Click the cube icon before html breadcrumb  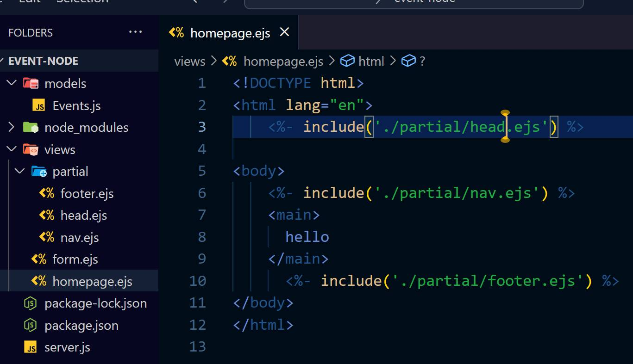click(x=347, y=61)
